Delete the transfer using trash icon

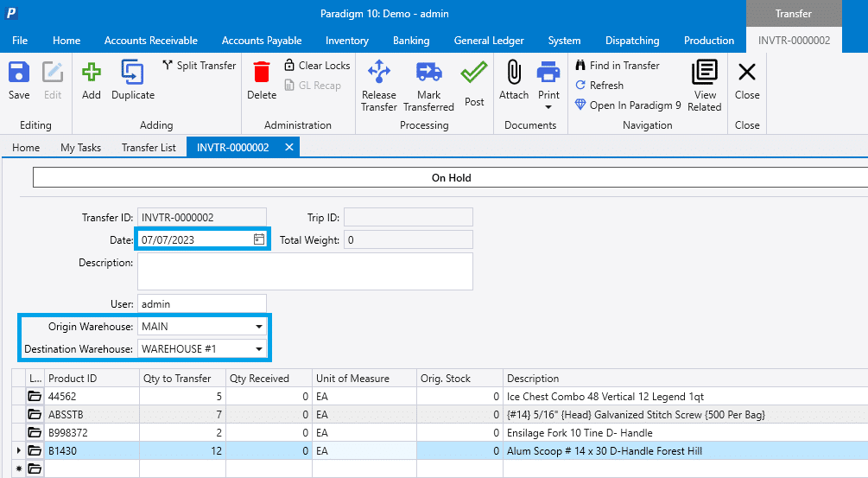(x=262, y=80)
